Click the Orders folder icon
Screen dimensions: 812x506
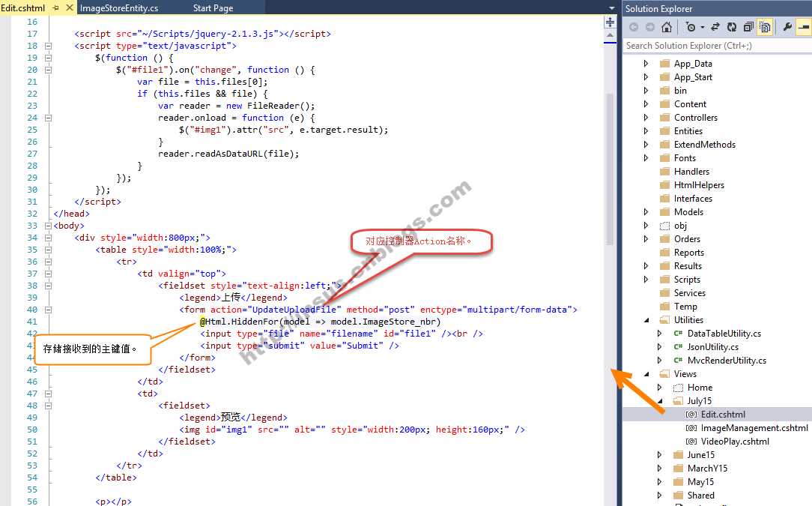tap(665, 238)
